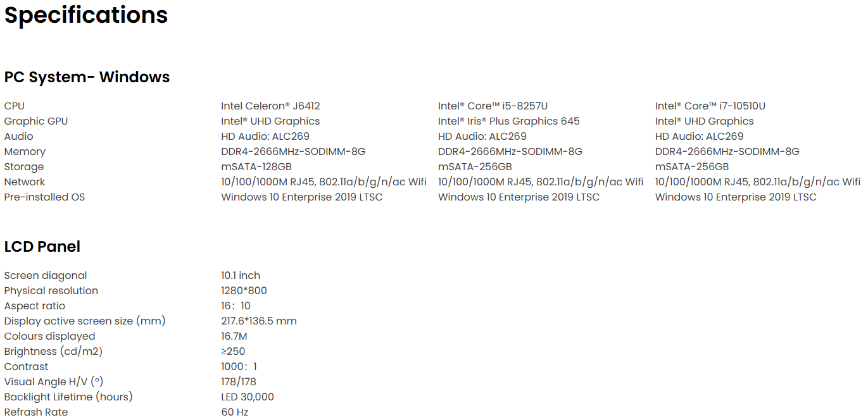Click the LCD Panel section heading

[x=42, y=247]
